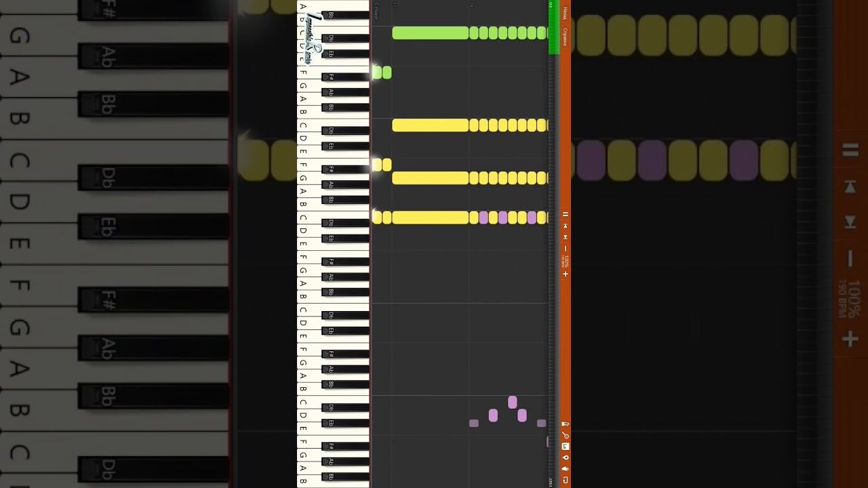Screen dimensions: 868x488
Task: Select the highest purple note at bottom
Action: (x=513, y=402)
